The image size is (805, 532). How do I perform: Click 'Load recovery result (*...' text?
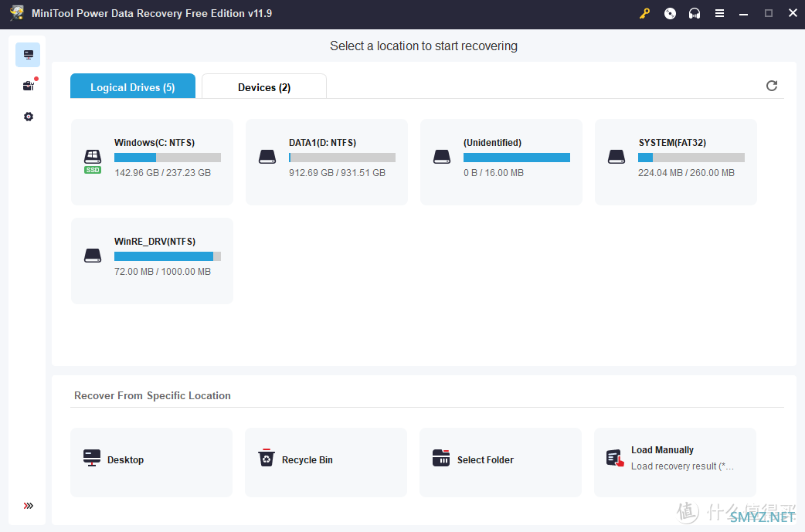pyautogui.click(x=682, y=466)
